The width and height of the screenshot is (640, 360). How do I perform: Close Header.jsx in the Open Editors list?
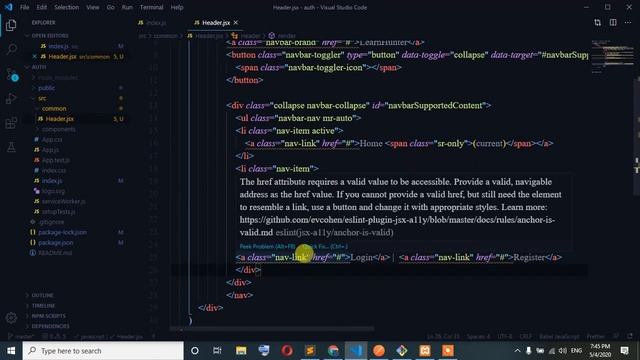tap(34, 56)
